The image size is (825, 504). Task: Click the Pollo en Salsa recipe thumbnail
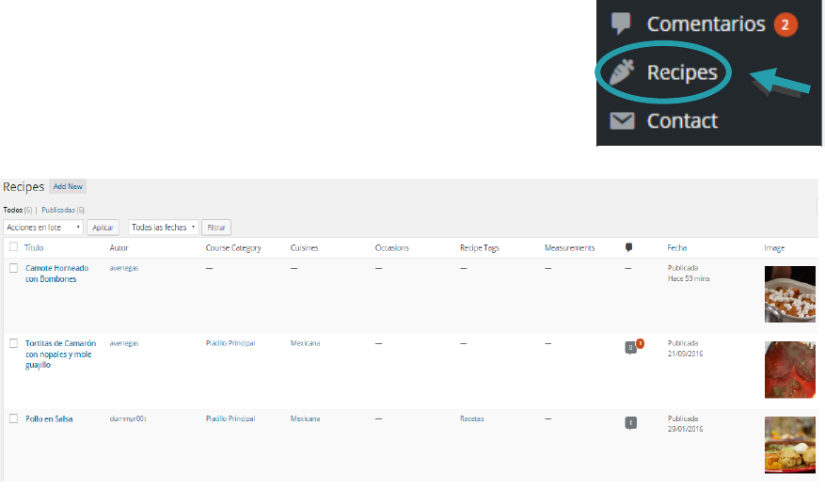790,445
